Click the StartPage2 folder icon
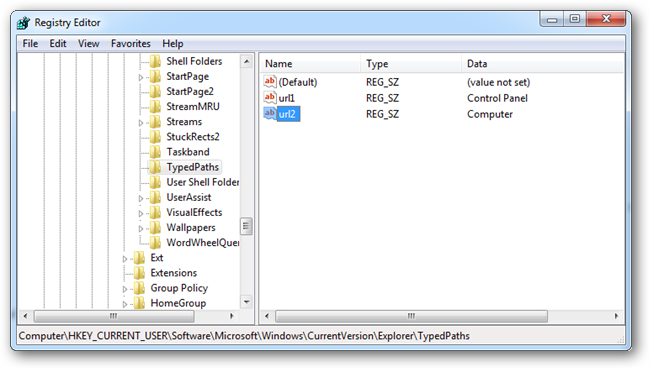Viewport: 650px width, 369px height. (155, 92)
